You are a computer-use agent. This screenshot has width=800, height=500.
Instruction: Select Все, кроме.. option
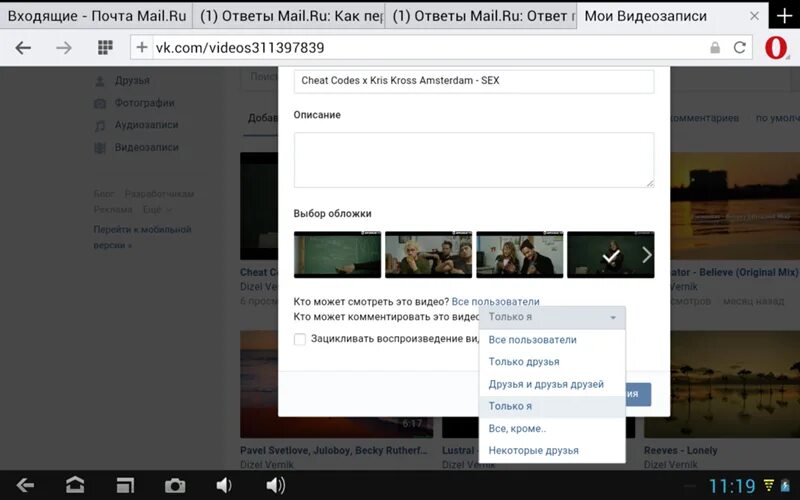[x=552, y=429]
